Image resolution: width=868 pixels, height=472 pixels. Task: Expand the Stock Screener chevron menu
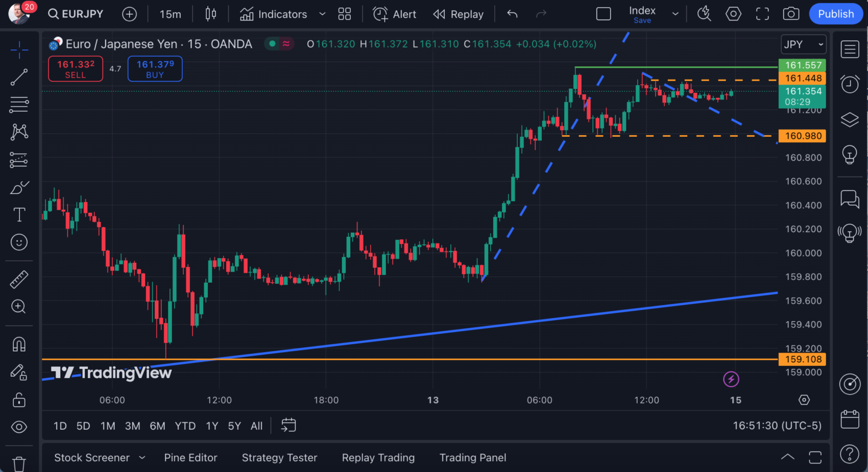click(x=142, y=458)
